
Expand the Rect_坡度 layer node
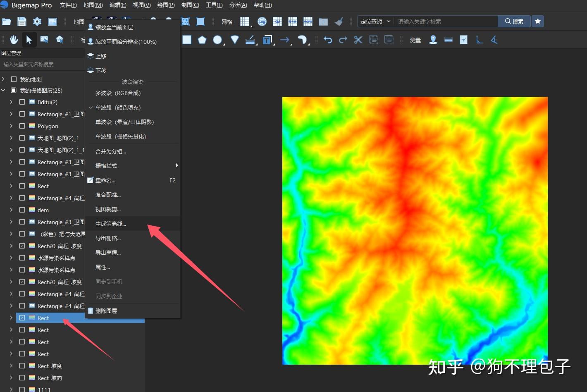[11, 366]
